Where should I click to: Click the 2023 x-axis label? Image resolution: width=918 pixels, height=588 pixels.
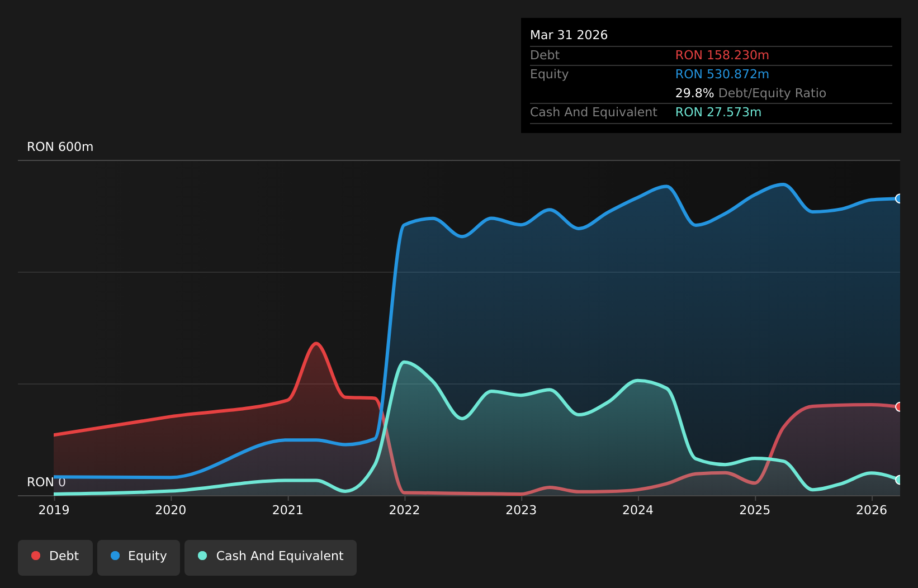pyautogui.click(x=521, y=510)
